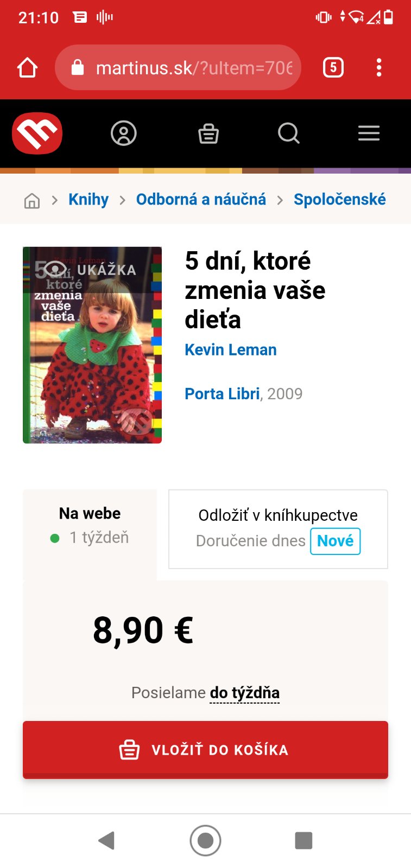Open the book cover preview (Ukážka)

pos(92,345)
